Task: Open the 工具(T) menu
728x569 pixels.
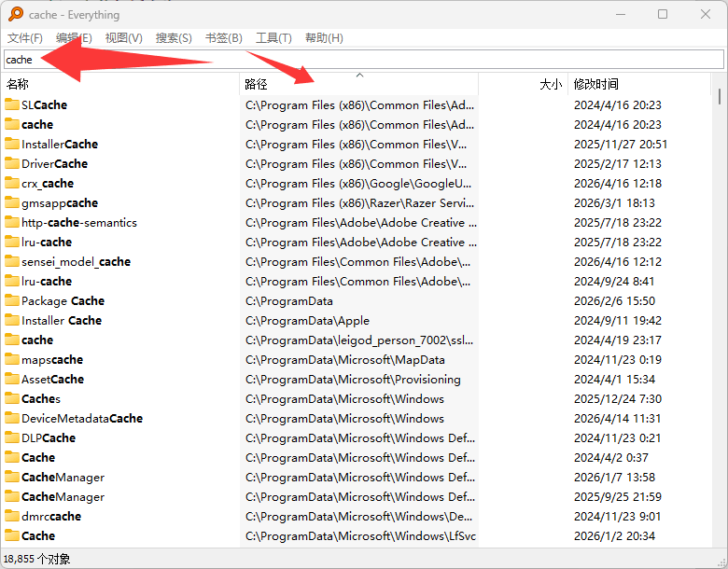Action: (x=273, y=38)
